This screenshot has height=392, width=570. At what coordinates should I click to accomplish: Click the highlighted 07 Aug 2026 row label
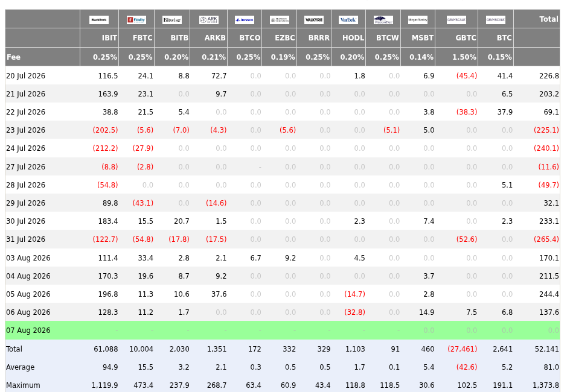pyautogui.click(x=28, y=330)
